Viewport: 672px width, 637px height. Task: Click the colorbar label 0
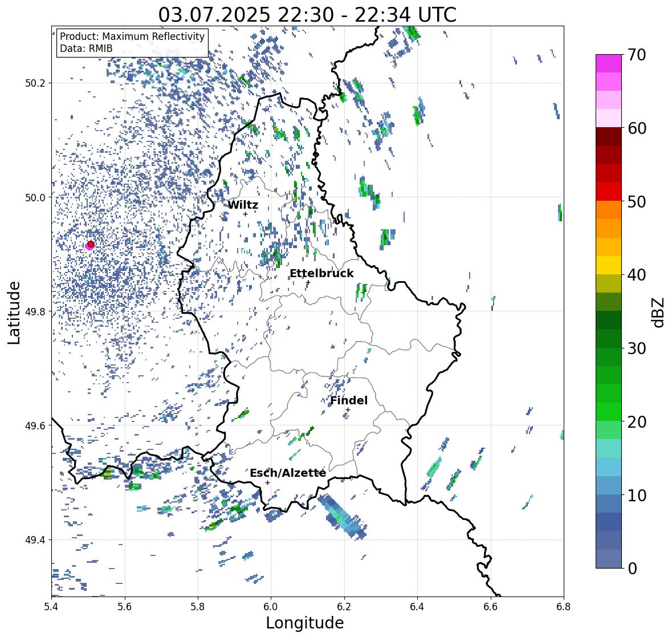(633, 569)
